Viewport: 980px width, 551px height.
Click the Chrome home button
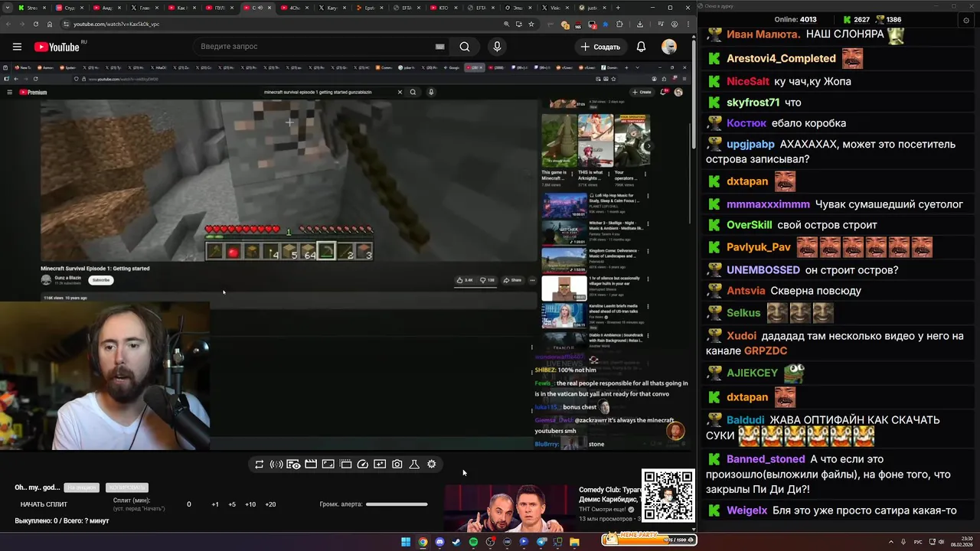50,24
